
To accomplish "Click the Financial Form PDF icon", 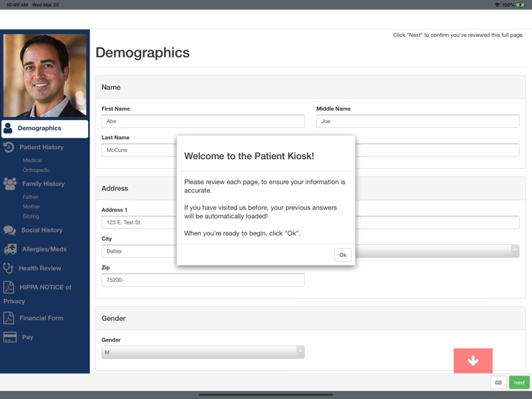I will coord(9,318).
